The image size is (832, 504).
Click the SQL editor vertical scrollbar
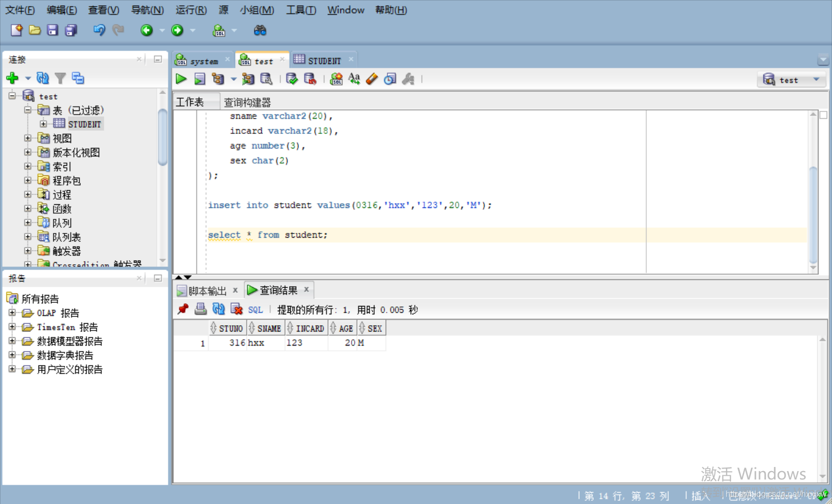pos(813,215)
